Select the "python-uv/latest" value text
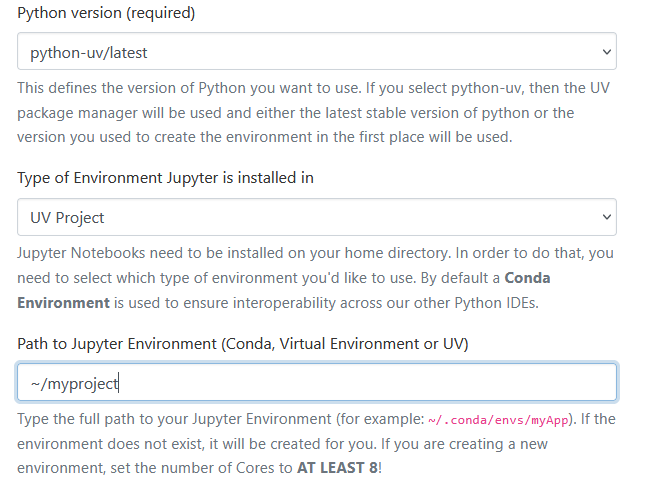Image resolution: width=651 pixels, height=502 pixels. click(x=89, y=51)
